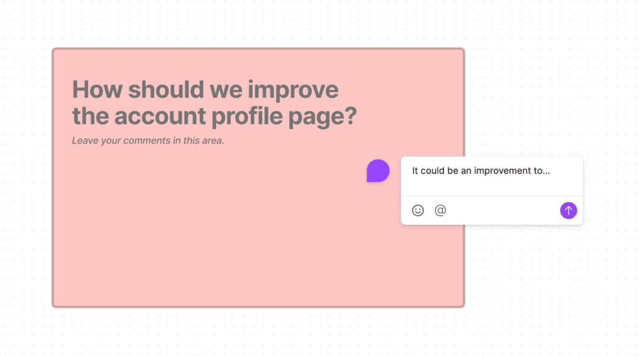Open the emoji picker in comment box
644x357 pixels.
[418, 210]
